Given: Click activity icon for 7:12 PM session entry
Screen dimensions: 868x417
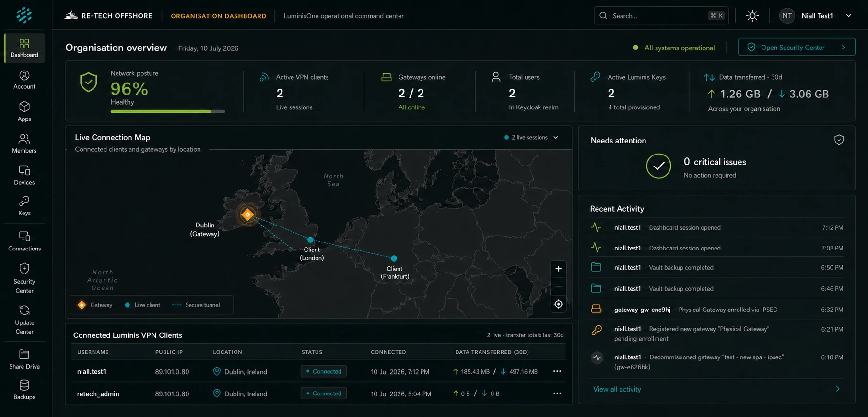Looking at the screenshot, I should coord(596,227).
